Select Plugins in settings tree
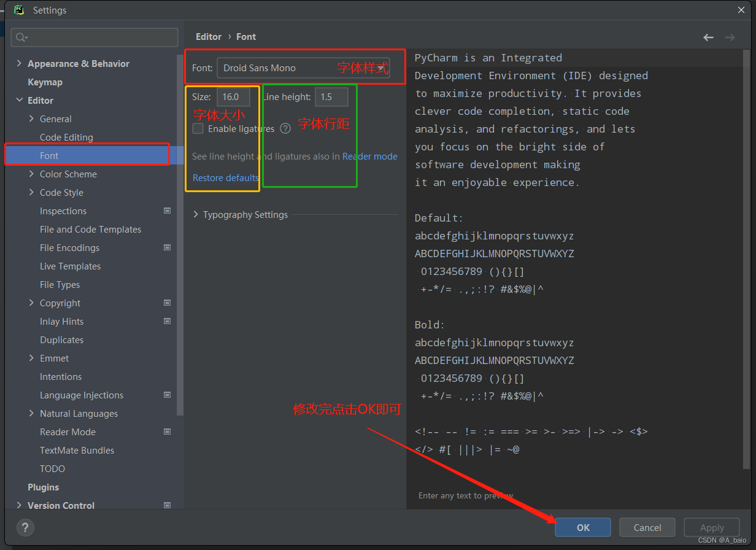This screenshot has width=756, height=550. pyautogui.click(x=43, y=487)
